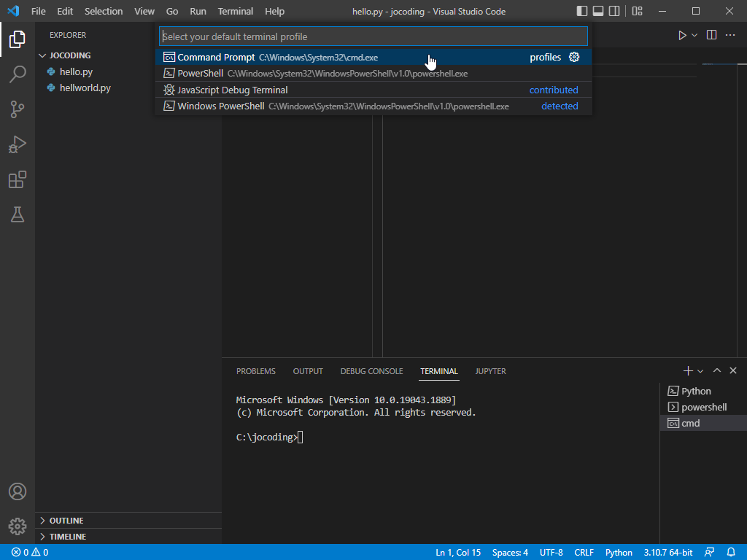Open the Explorer view in activity bar
This screenshot has height=560, width=747.
pyautogui.click(x=18, y=39)
